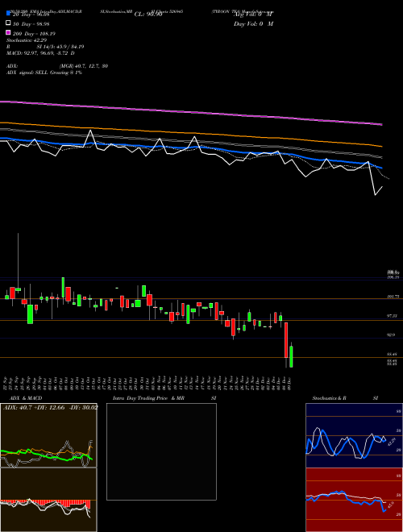Click the 'Day Vol: 0 M' label

pyautogui.click(x=253, y=24)
